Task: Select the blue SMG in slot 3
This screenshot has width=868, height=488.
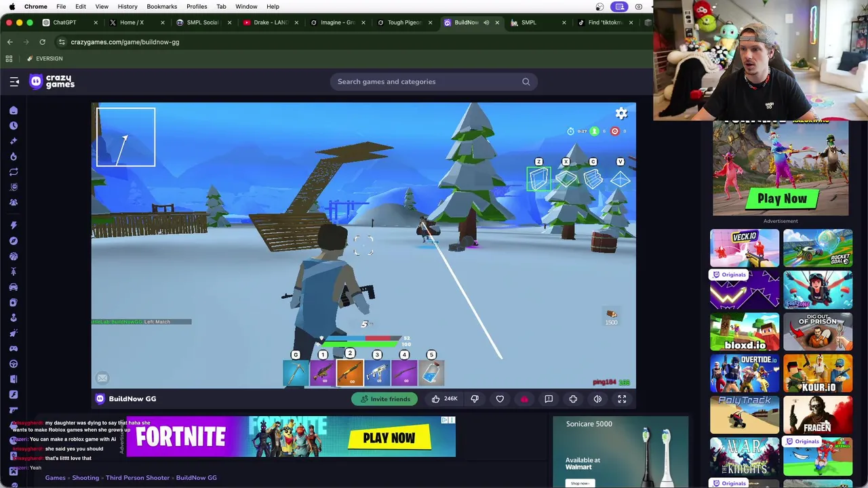Action: coord(377,373)
